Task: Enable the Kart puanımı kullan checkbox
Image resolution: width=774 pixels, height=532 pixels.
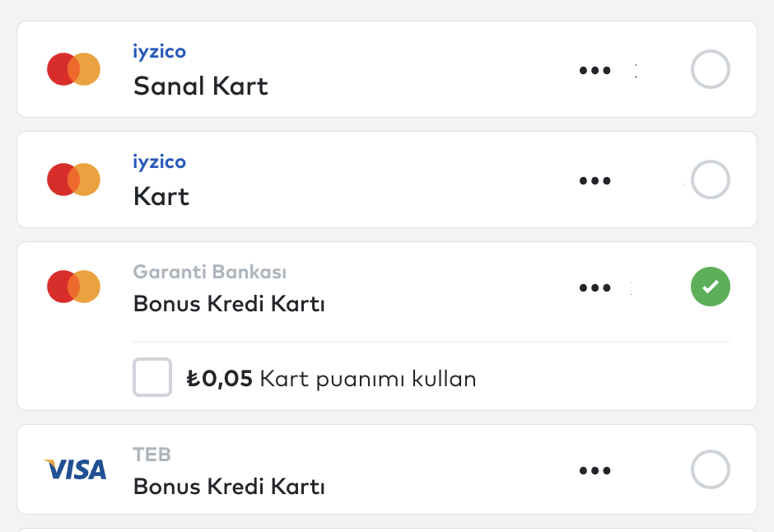Action: [x=152, y=377]
